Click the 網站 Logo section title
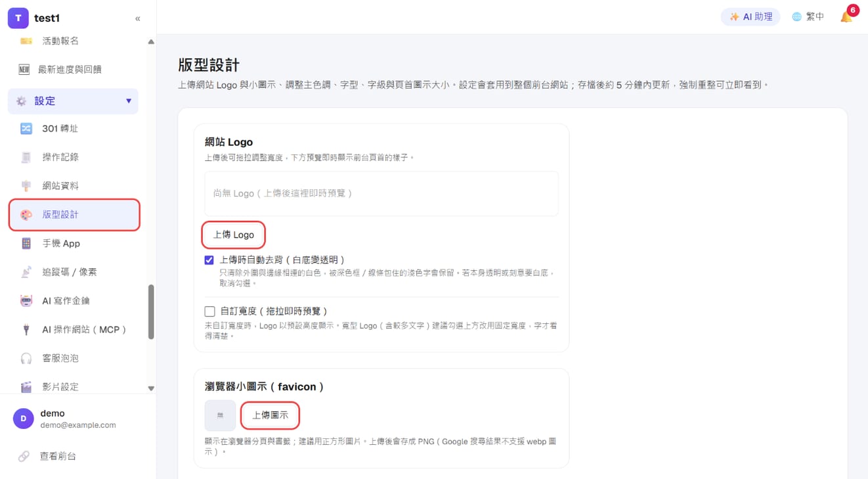The image size is (868, 479). tap(228, 142)
